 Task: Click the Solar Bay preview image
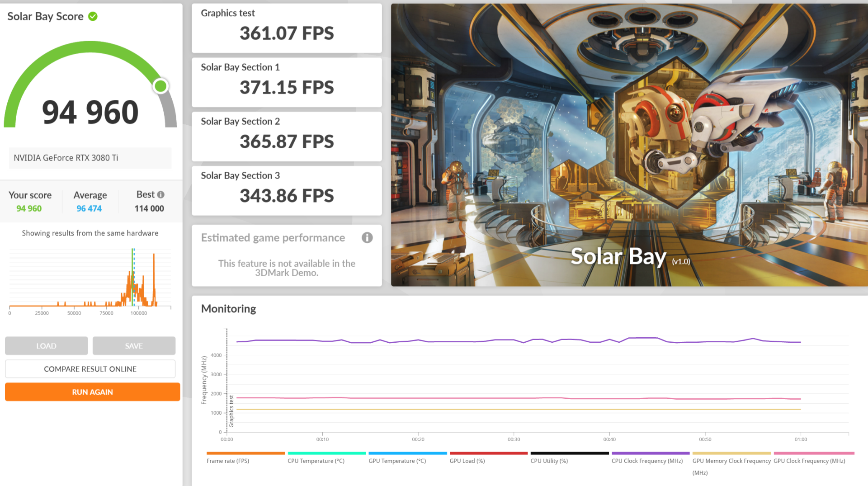point(629,145)
